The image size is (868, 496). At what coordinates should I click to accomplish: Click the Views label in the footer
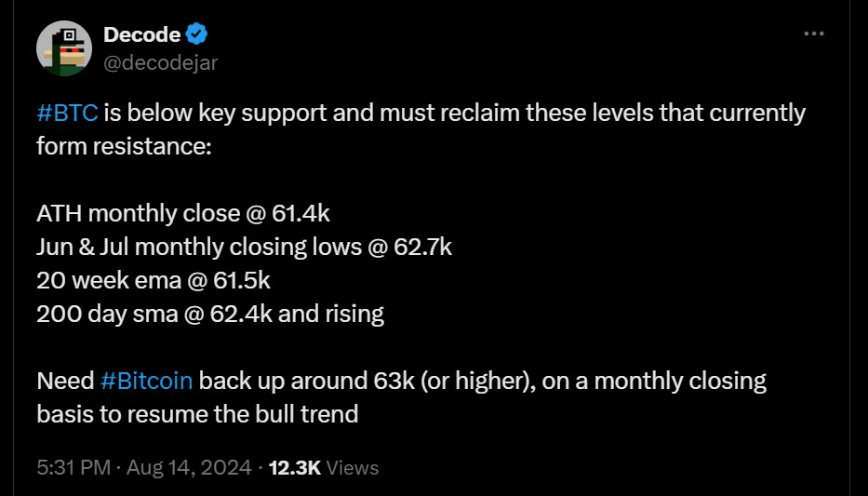tap(353, 468)
